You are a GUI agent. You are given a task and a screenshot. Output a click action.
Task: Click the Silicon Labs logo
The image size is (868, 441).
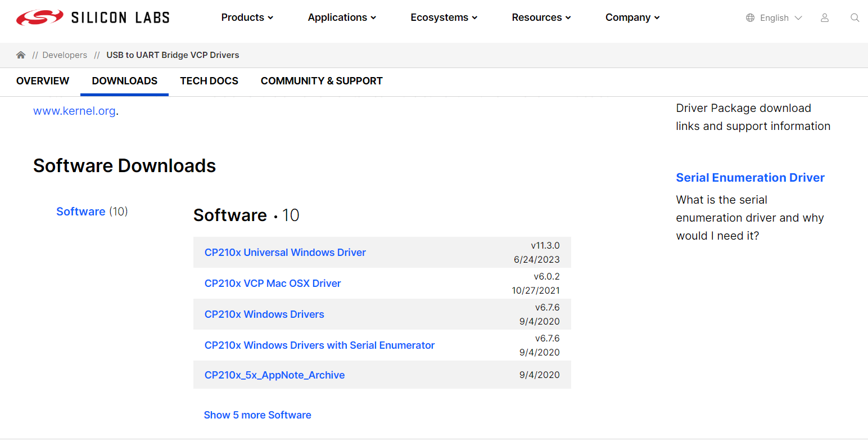(93, 17)
